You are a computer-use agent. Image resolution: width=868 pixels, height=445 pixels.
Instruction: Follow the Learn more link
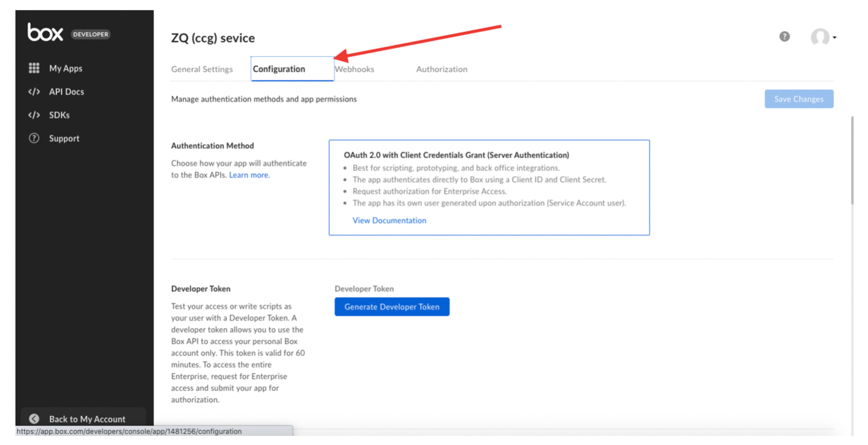pyautogui.click(x=250, y=175)
